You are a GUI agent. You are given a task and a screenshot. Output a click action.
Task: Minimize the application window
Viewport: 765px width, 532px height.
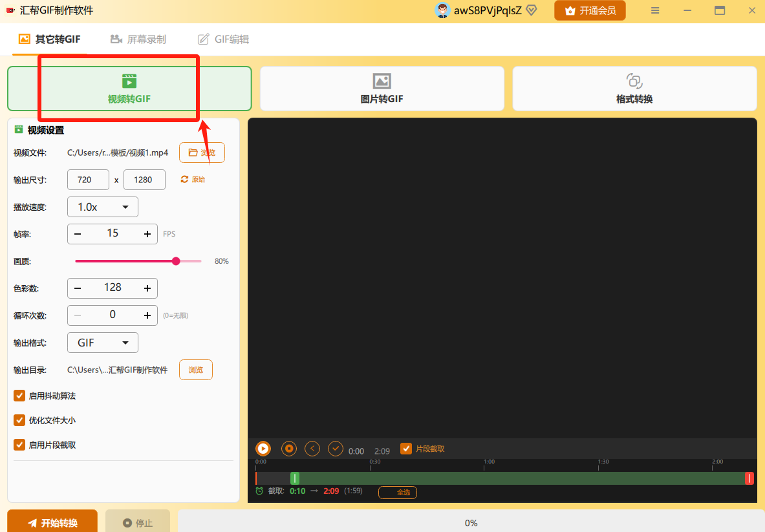click(687, 10)
